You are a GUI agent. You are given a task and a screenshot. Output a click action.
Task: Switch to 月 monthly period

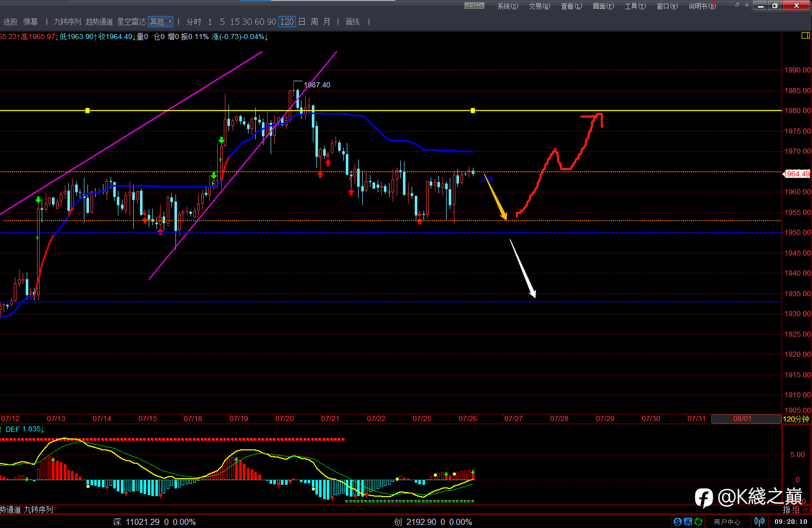pyautogui.click(x=327, y=22)
